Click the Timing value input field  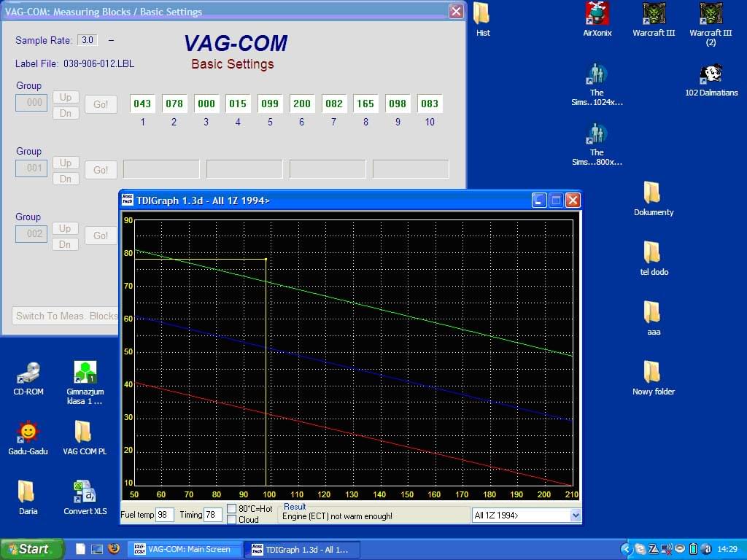click(x=212, y=515)
